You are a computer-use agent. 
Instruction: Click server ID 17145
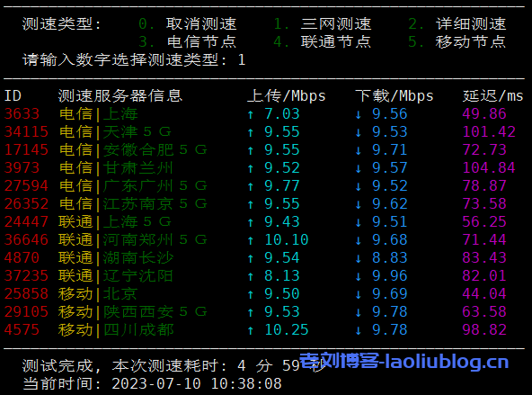coord(26,149)
